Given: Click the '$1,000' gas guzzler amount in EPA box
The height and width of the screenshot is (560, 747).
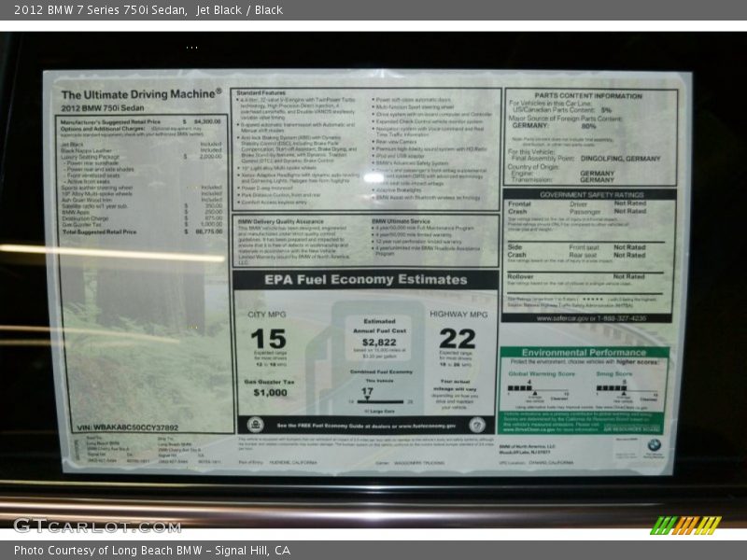Looking at the screenshot, I should [x=270, y=393].
